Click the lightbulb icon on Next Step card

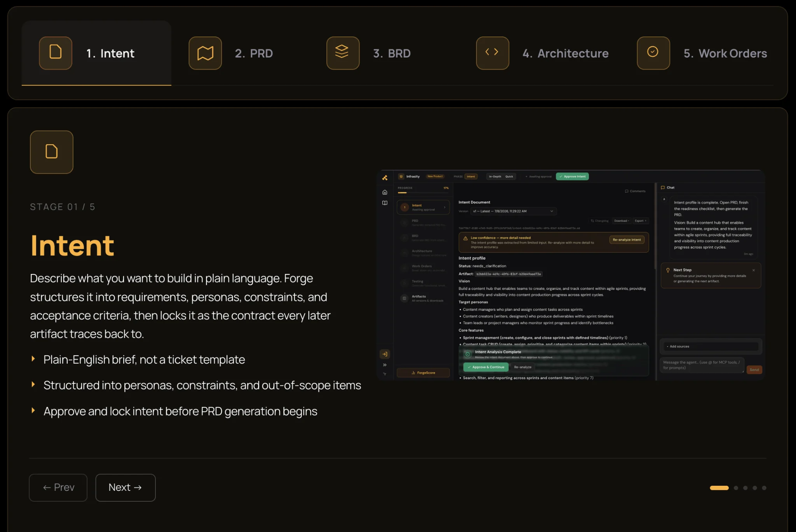tap(668, 270)
